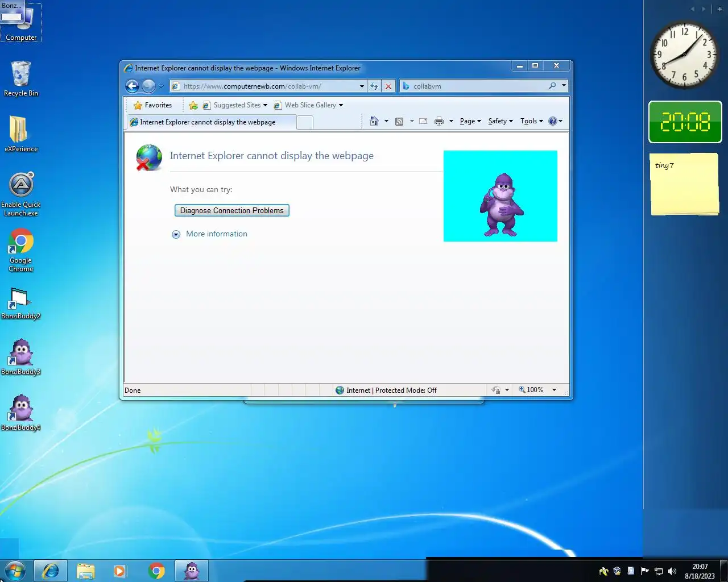
Task: Click the RSS Feeds icon
Action: (x=399, y=121)
